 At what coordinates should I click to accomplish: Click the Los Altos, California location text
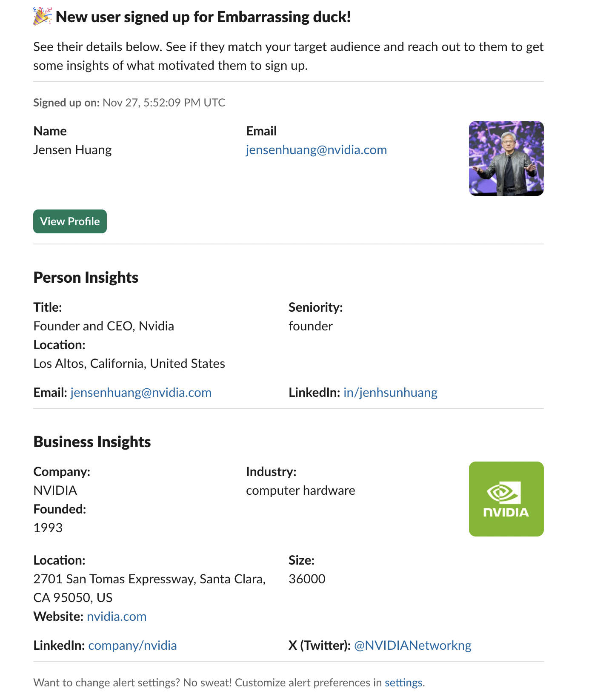tap(129, 364)
